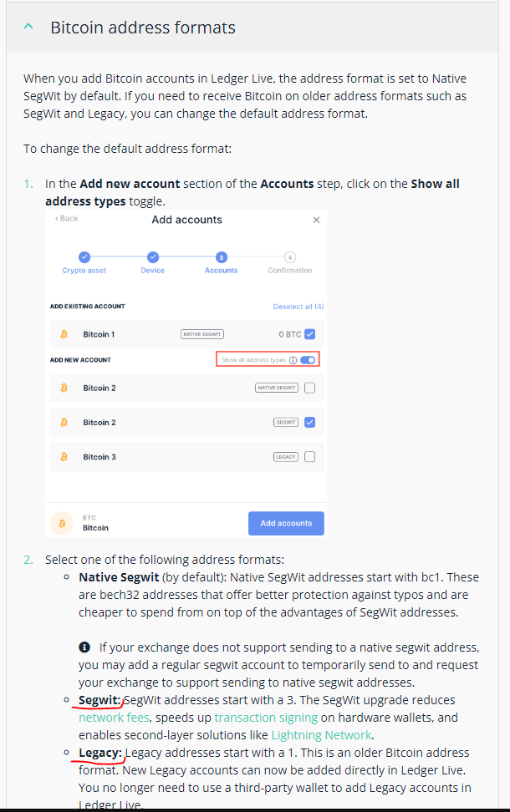The height and width of the screenshot is (812, 510).
Task: Uncheck the Bitcoin 1 account checkbox
Action: [310, 334]
